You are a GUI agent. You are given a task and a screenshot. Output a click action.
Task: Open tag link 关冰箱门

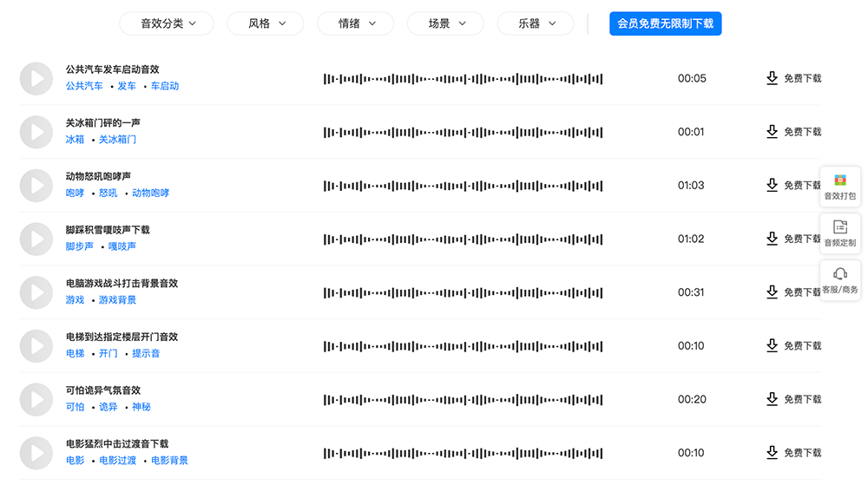[x=117, y=140]
